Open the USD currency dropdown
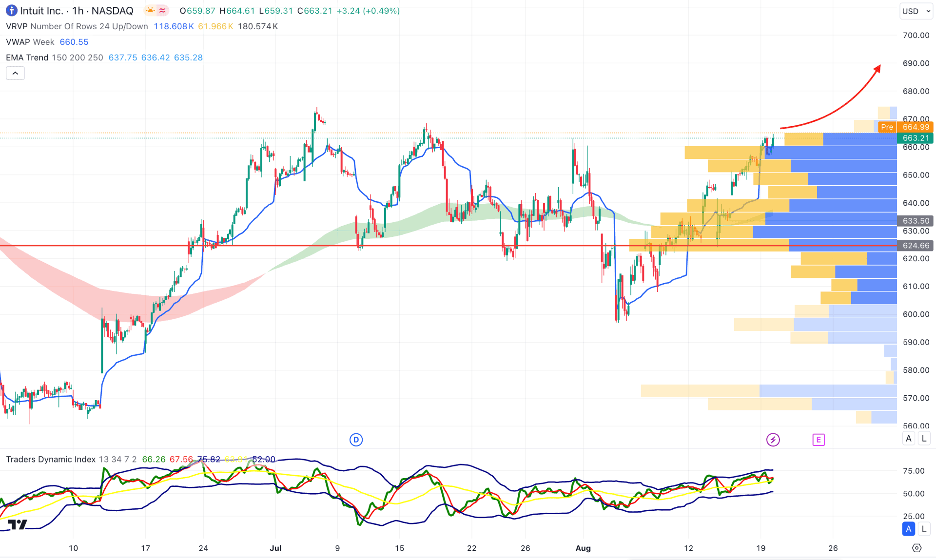Image resolution: width=936 pixels, height=560 pixels. 916,11
